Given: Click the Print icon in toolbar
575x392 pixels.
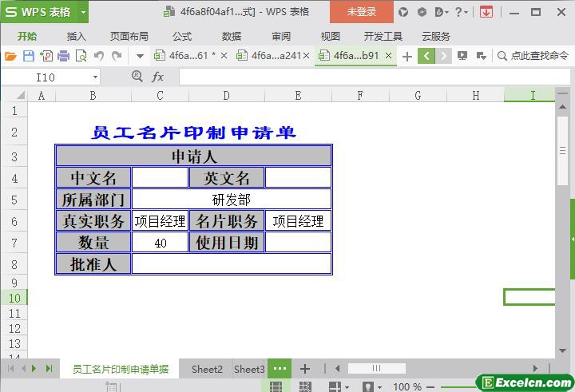Looking at the screenshot, I should point(63,56).
